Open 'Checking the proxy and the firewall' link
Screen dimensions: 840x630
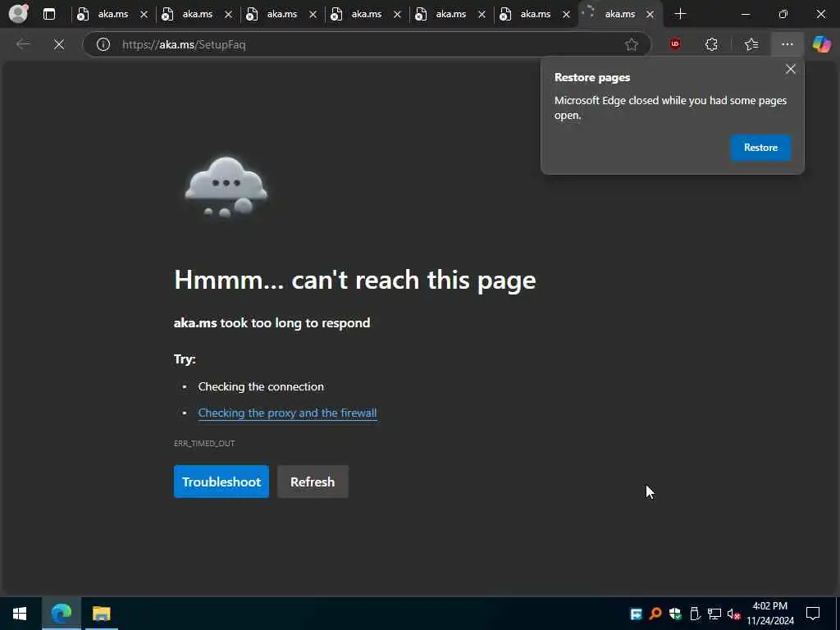287,413
